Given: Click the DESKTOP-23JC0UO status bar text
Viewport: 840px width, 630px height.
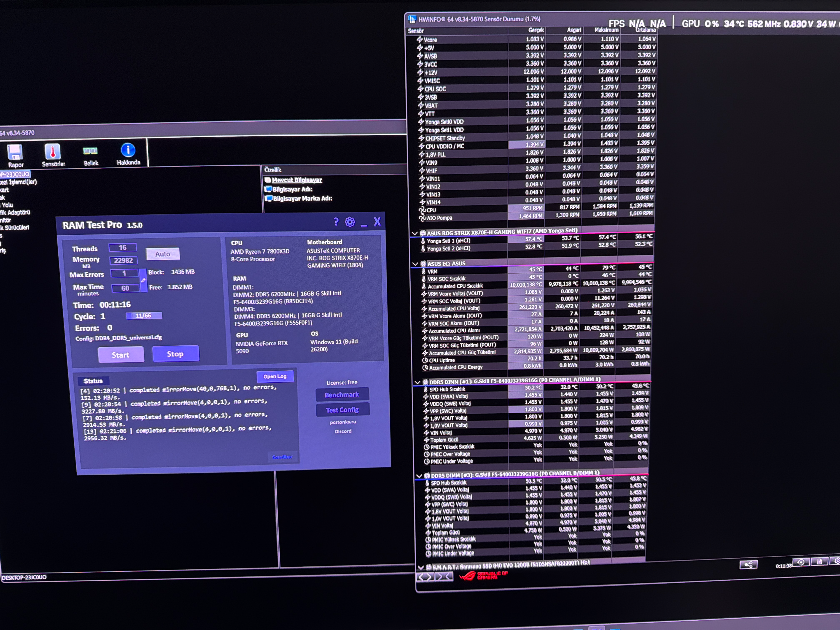Looking at the screenshot, I should (x=24, y=577).
